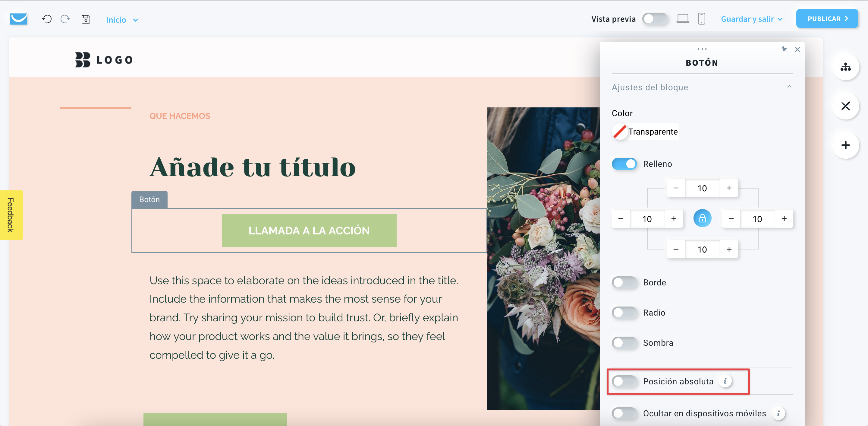Switch to desktop laptop view
Image resolution: width=868 pixels, height=426 pixels.
pos(683,18)
